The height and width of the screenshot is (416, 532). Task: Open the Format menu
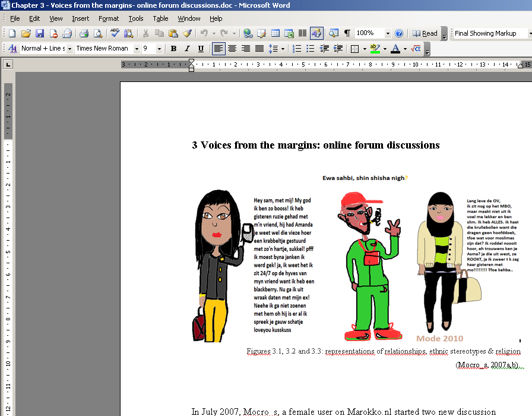(x=109, y=18)
